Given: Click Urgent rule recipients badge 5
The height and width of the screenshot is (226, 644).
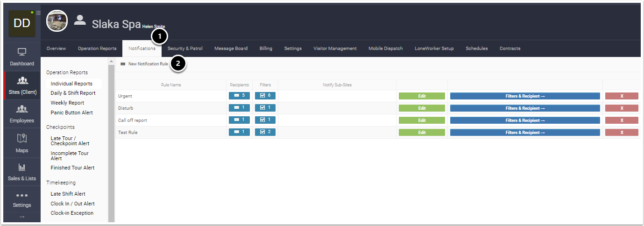Looking at the screenshot, I should tap(239, 96).
